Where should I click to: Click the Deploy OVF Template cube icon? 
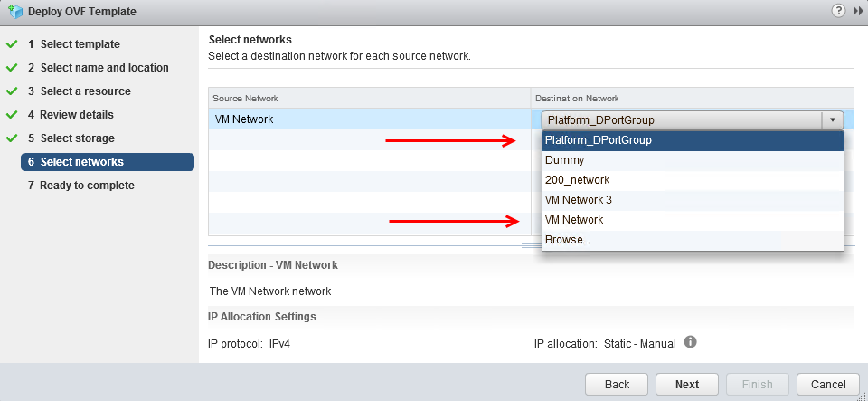(x=15, y=11)
